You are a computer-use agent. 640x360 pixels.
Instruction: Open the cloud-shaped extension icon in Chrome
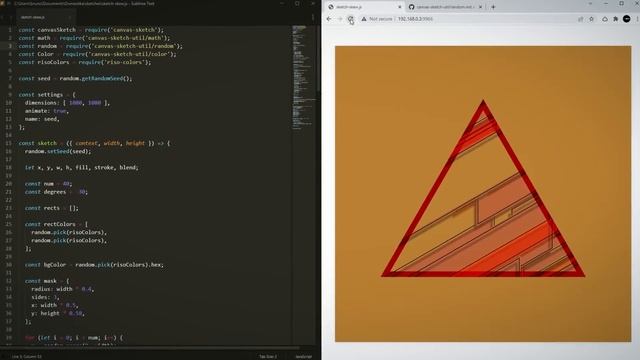coord(605,19)
